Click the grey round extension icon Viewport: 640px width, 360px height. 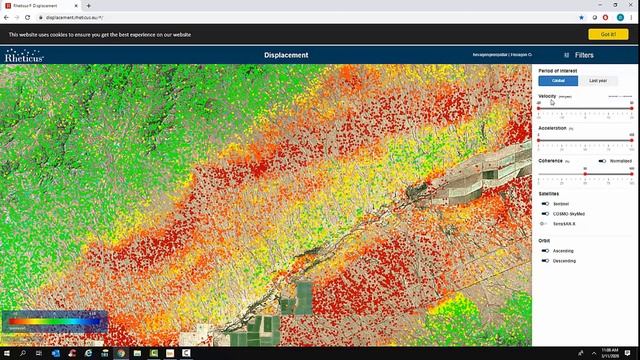[595, 18]
